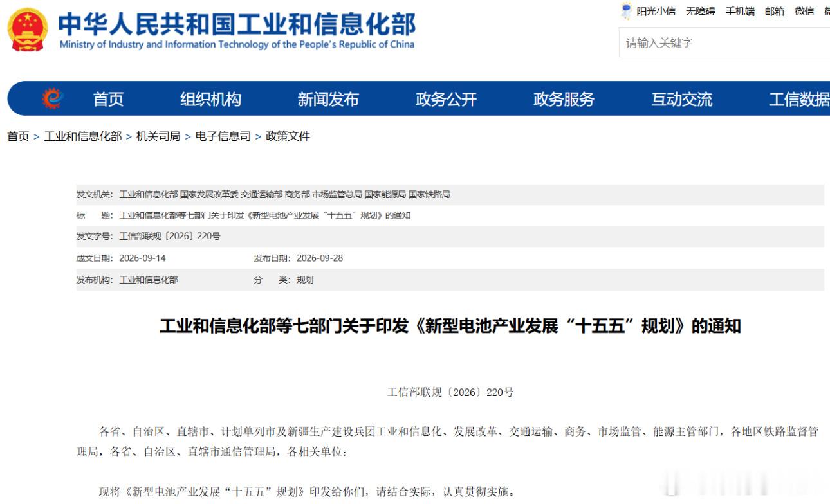Click the 阳光小信 link at top
The height and width of the screenshot is (504, 830).
pos(656,11)
